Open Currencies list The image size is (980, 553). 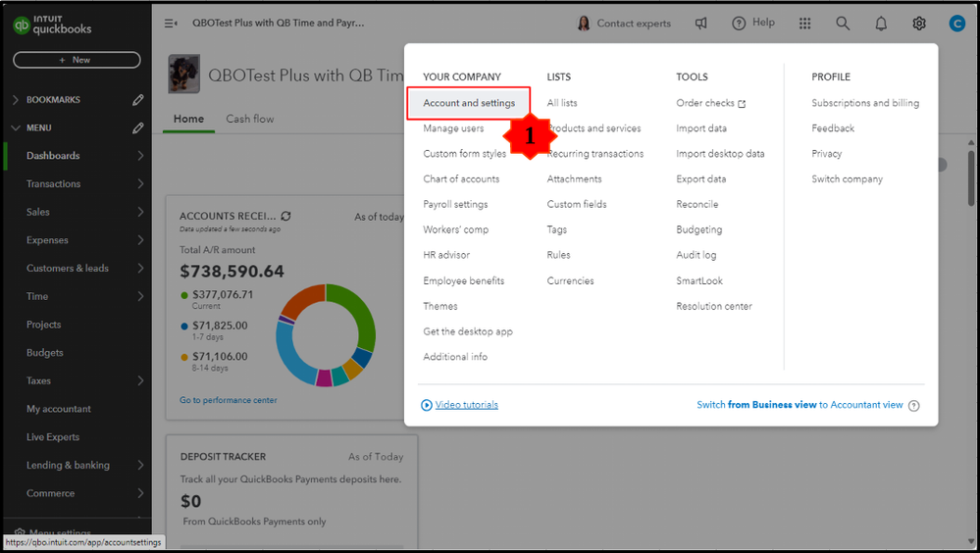point(570,280)
